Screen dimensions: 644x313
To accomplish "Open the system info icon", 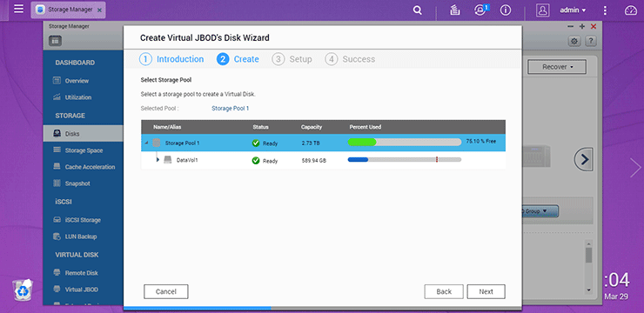I will [x=505, y=10].
